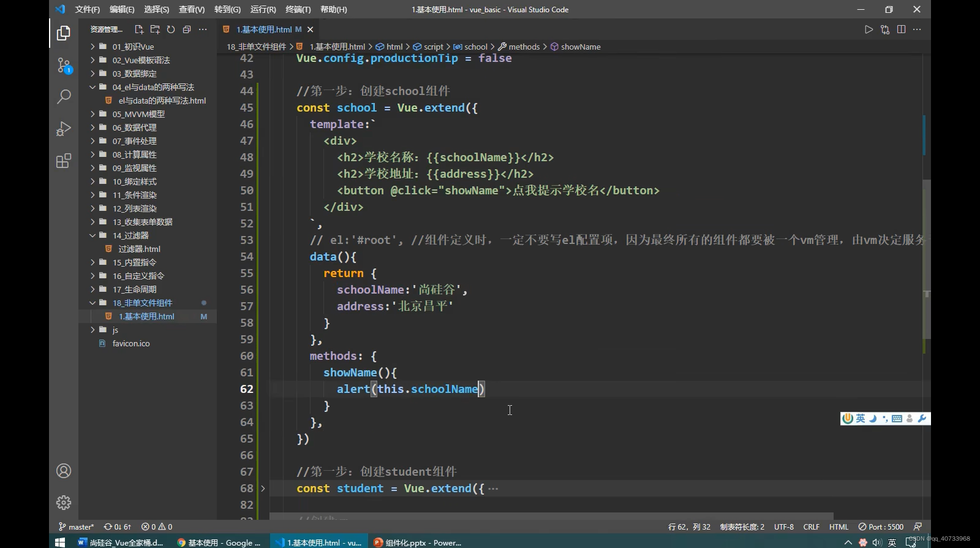Open the Search view
The height and width of the screenshot is (548, 980).
point(64,96)
